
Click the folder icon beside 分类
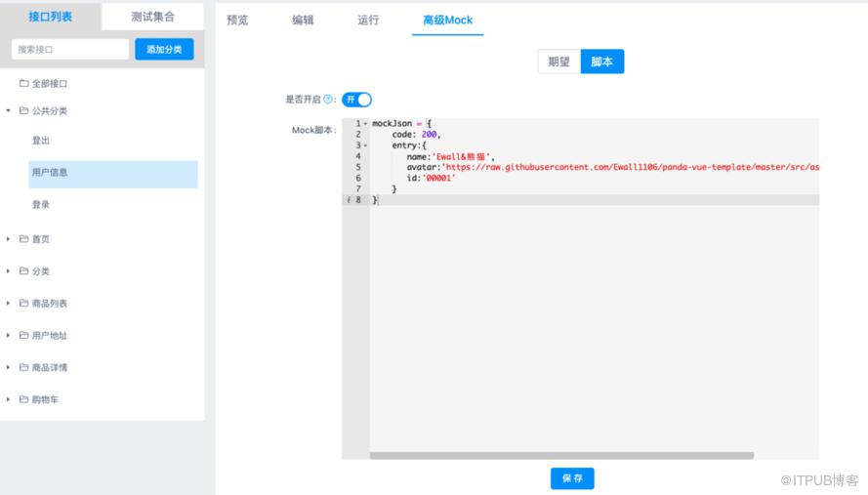click(x=23, y=270)
